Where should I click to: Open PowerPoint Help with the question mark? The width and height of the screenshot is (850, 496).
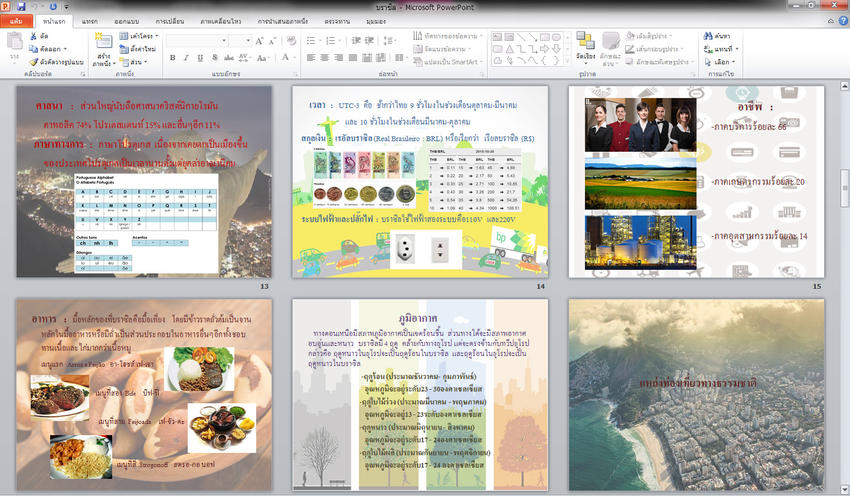tap(843, 21)
